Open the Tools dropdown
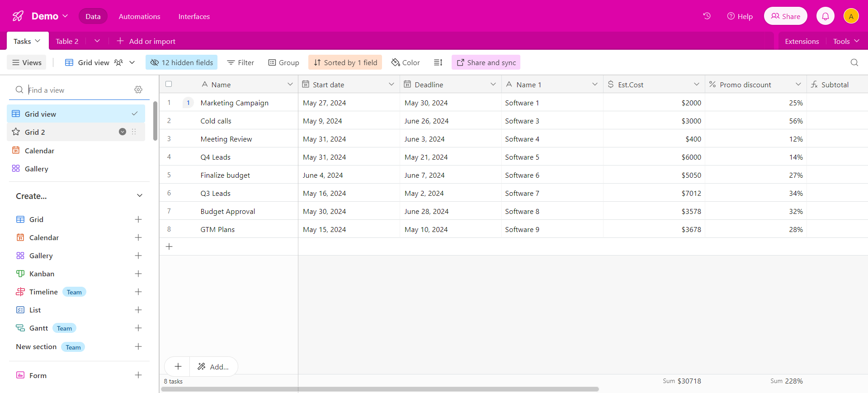The image size is (868, 393). pos(846,41)
